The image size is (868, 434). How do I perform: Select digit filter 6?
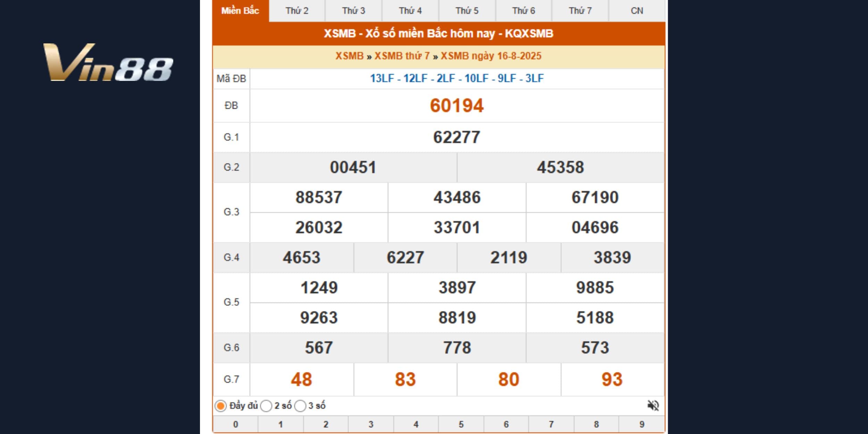[x=506, y=424]
